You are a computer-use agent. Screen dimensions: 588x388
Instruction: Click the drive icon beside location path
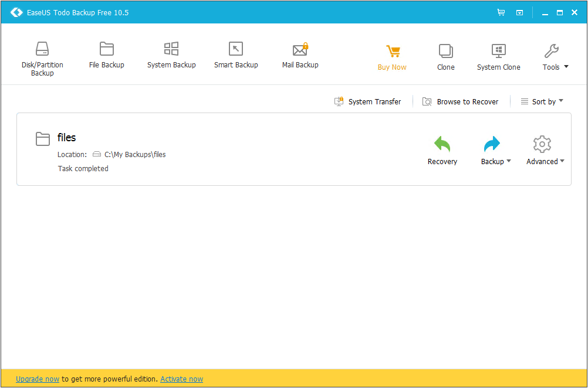97,154
